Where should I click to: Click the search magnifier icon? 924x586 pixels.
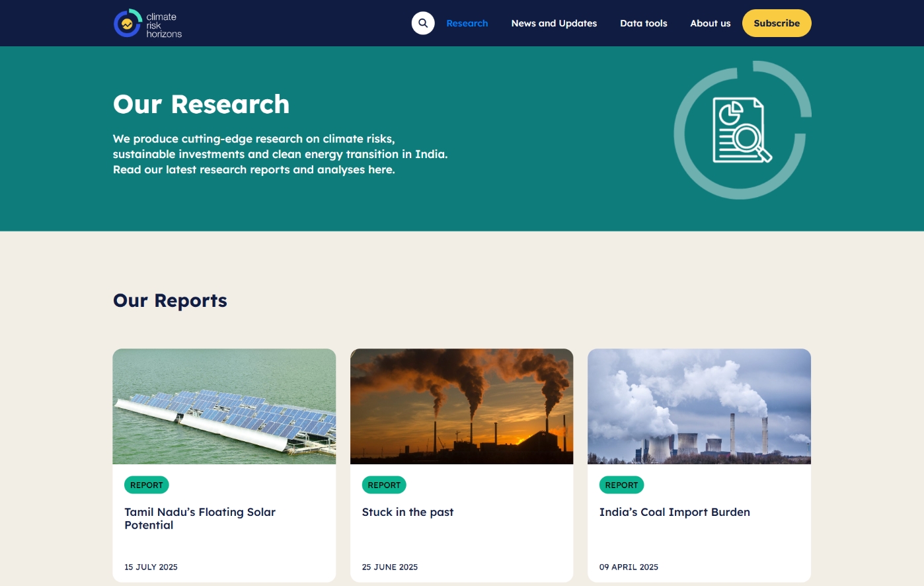(x=423, y=23)
